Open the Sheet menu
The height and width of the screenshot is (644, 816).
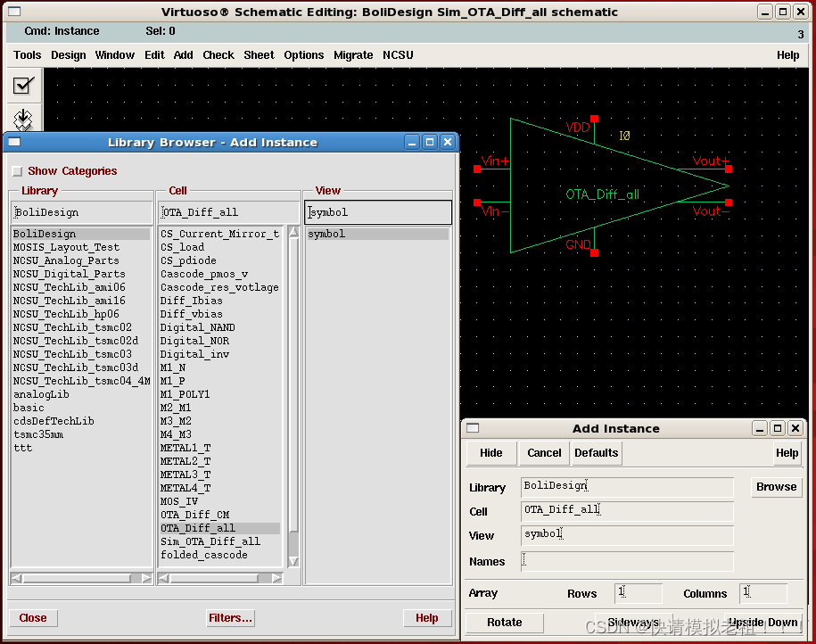tap(259, 55)
